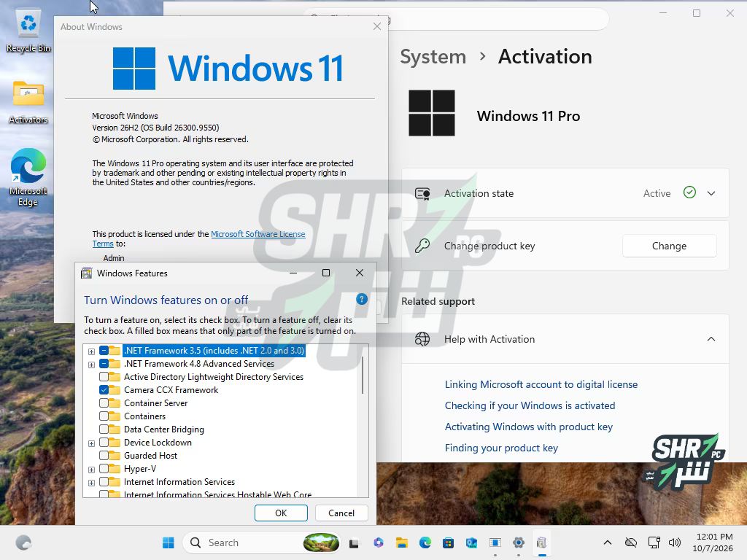The width and height of the screenshot is (747, 560).
Task: Click the green Active checkmark icon
Action: click(x=689, y=192)
